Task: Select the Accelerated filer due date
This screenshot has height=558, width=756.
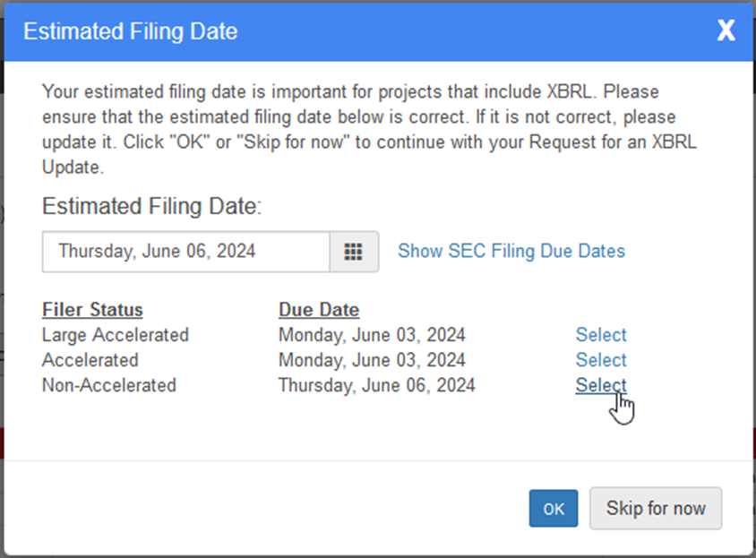Action: 601,360
